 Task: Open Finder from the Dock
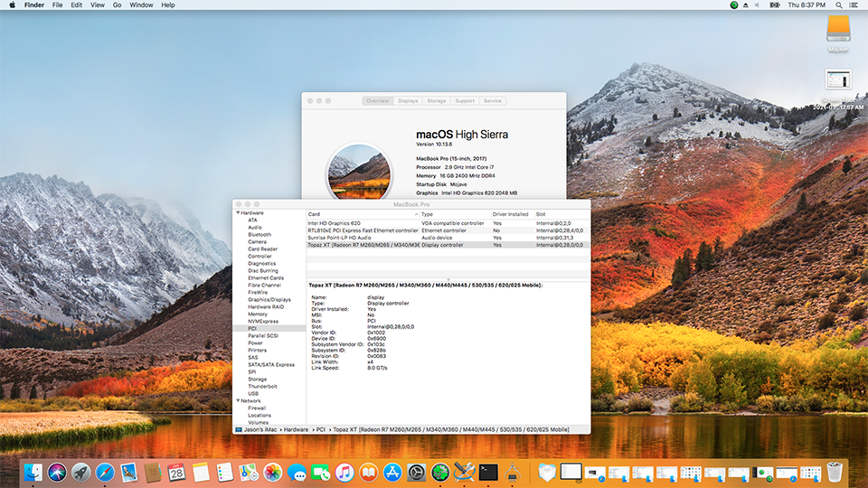[34, 472]
